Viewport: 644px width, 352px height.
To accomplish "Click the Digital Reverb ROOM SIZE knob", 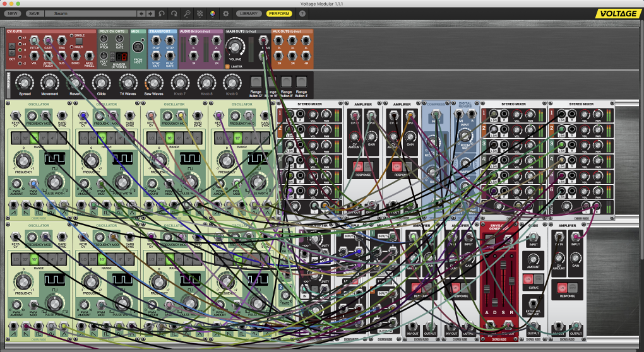I will click(465, 135).
